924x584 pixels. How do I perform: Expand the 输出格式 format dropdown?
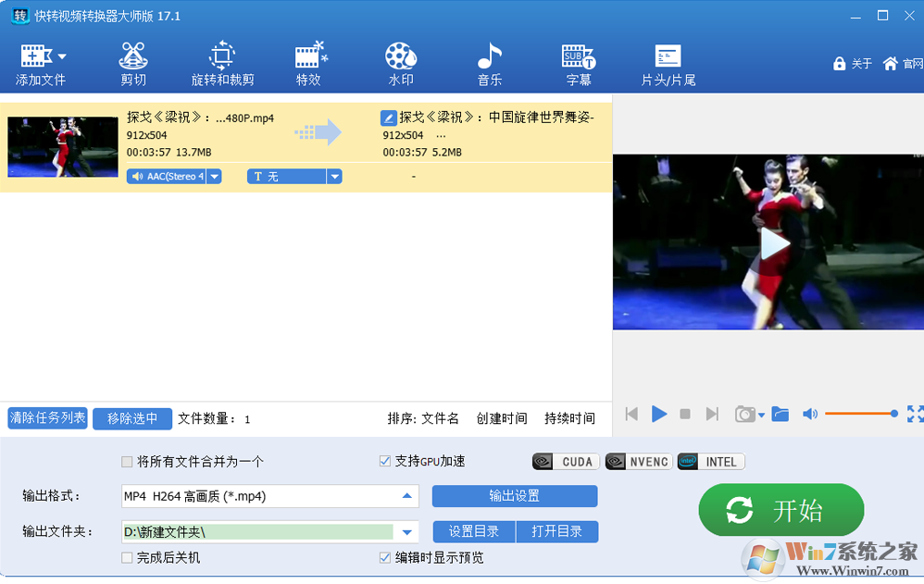coord(406,497)
